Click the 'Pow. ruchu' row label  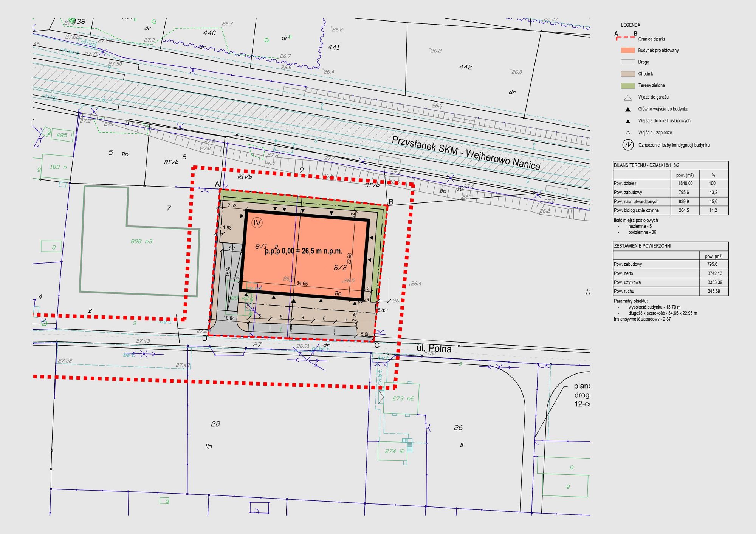pyautogui.click(x=624, y=292)
